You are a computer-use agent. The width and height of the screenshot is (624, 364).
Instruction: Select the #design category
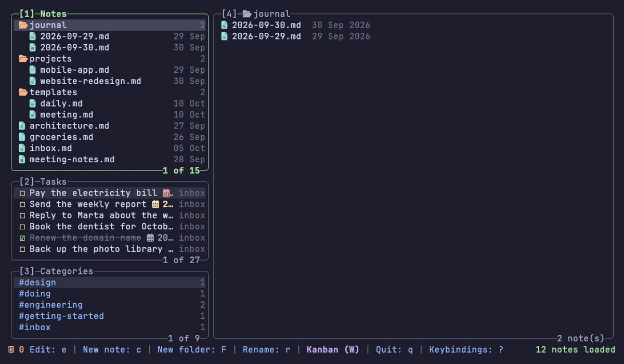110,282
